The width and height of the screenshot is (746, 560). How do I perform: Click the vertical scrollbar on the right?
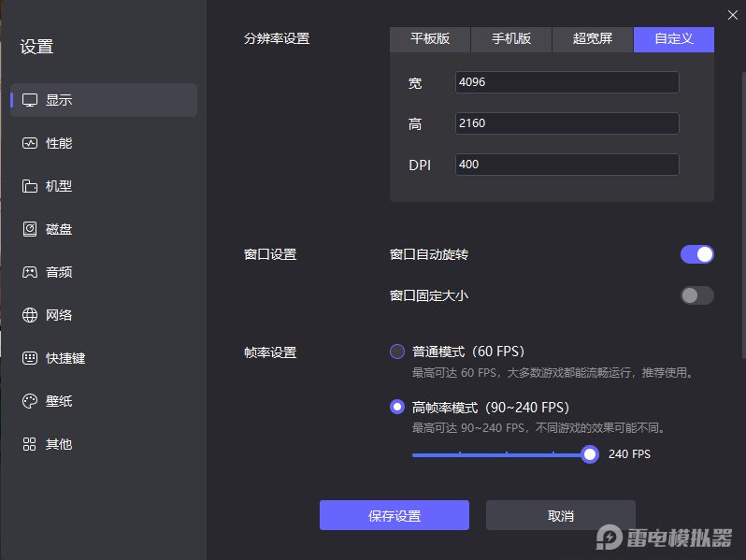[x=743, y=215]
